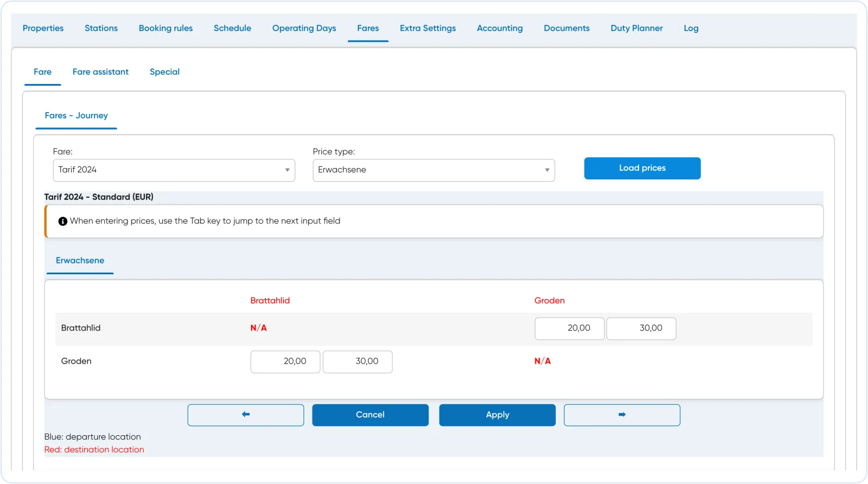Click the 30,00 field in the Groden row

[x=358, y=362]
